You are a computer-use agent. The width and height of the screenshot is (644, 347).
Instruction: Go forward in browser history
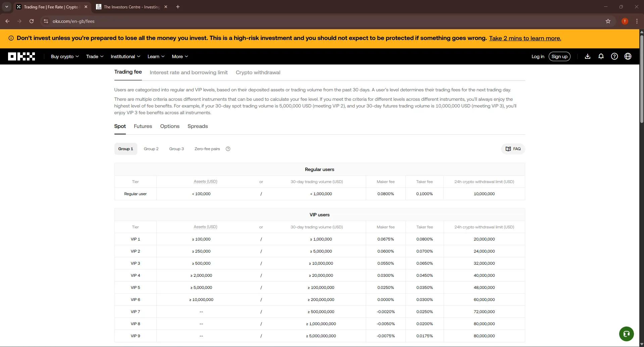(19, 21)
